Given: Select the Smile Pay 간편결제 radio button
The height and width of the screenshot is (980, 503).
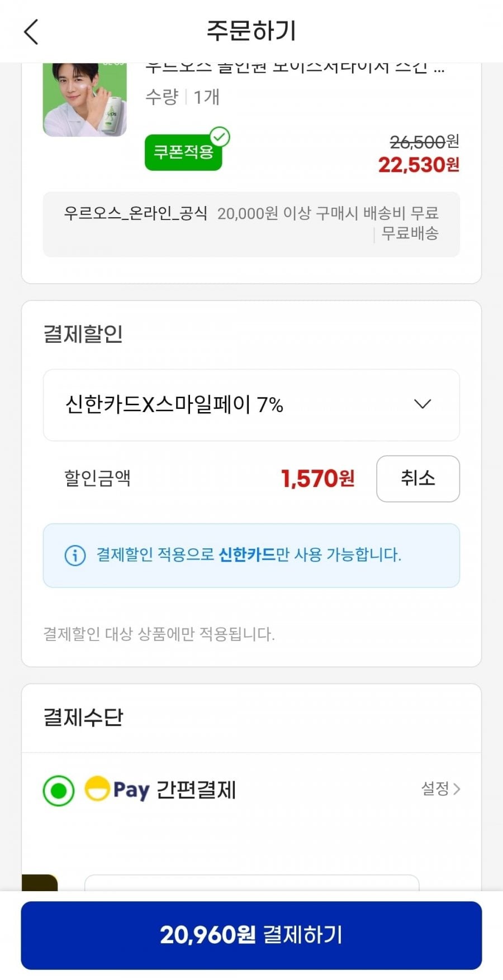Looking at the screenshot, I should 59,791.
